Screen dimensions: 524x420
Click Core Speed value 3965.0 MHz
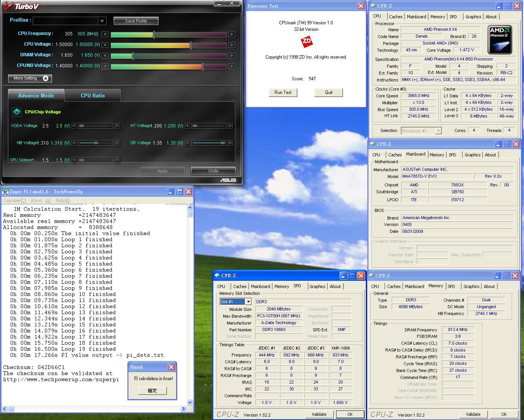click(419, 96)
